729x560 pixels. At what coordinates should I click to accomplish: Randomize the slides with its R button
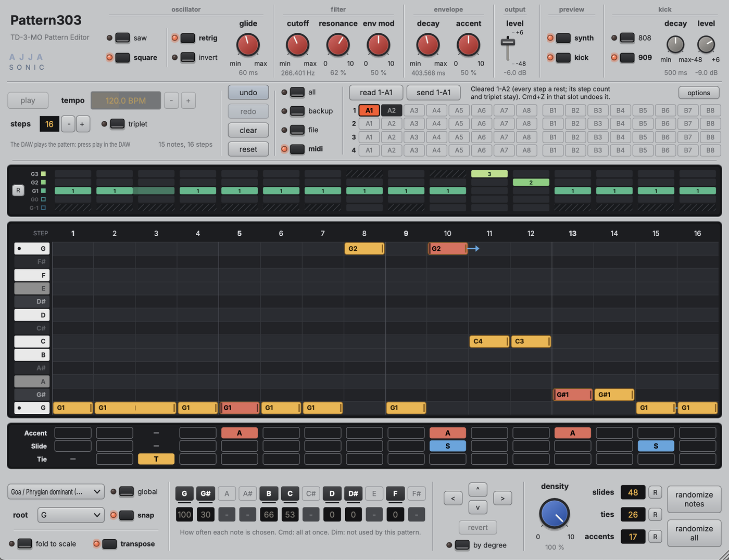pyautogui.click(x=655, y=492)
